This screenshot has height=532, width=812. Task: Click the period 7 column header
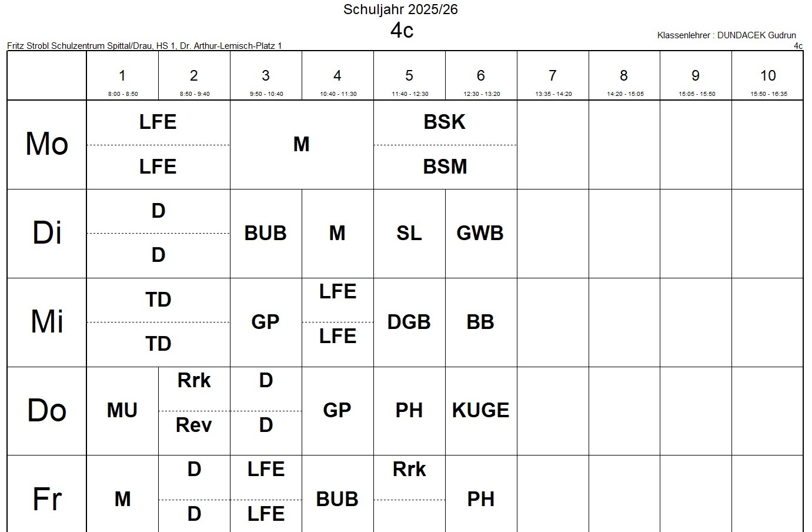click(x=553, y=77)
